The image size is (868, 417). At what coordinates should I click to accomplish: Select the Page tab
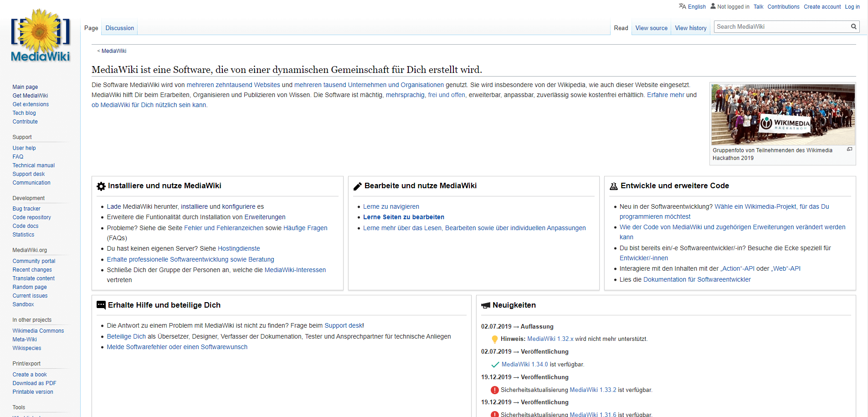(x=91, y=28)
